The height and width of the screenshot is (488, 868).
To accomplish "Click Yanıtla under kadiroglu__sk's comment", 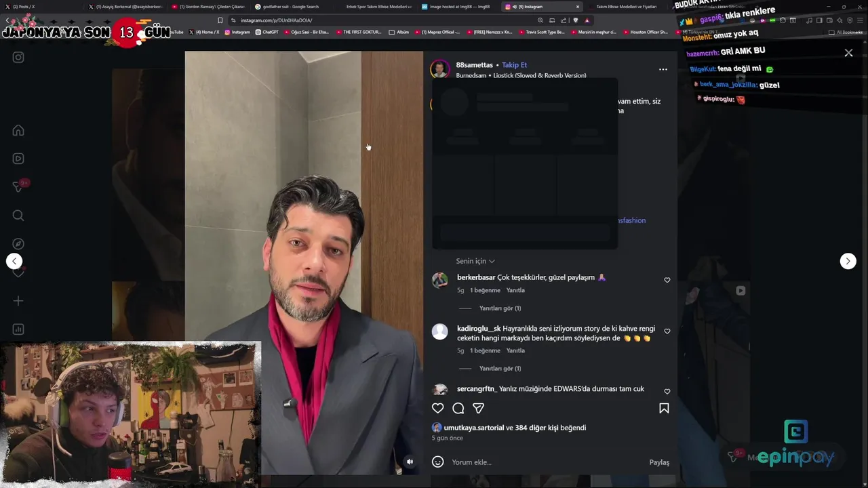I will pyautogui.click(x=515, y=350).
